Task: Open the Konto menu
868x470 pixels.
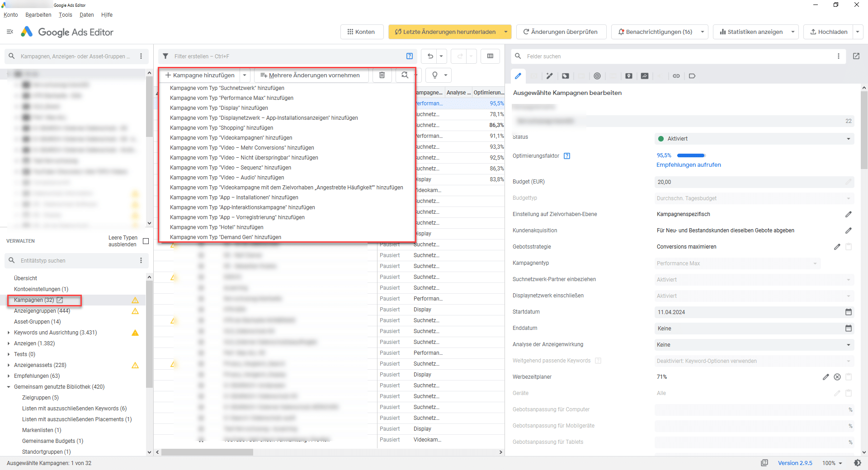Action: coord(11,15)
